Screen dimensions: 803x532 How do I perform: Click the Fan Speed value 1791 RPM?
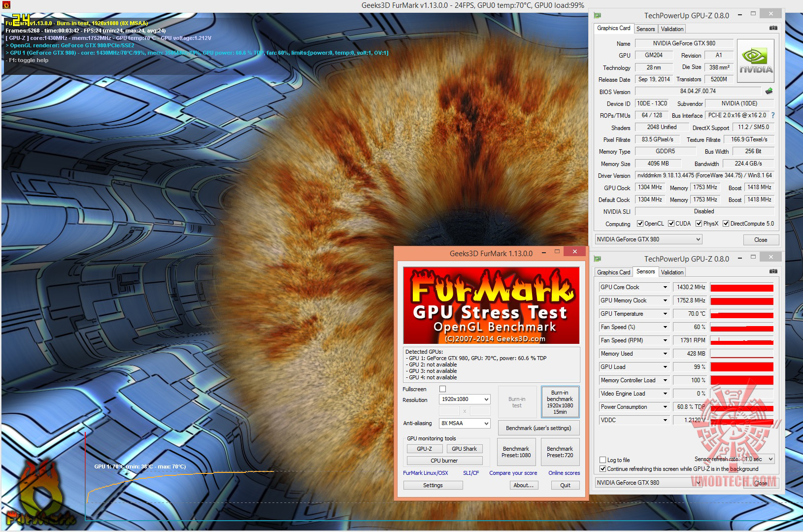pyautogui.click(x=690, y=340)
